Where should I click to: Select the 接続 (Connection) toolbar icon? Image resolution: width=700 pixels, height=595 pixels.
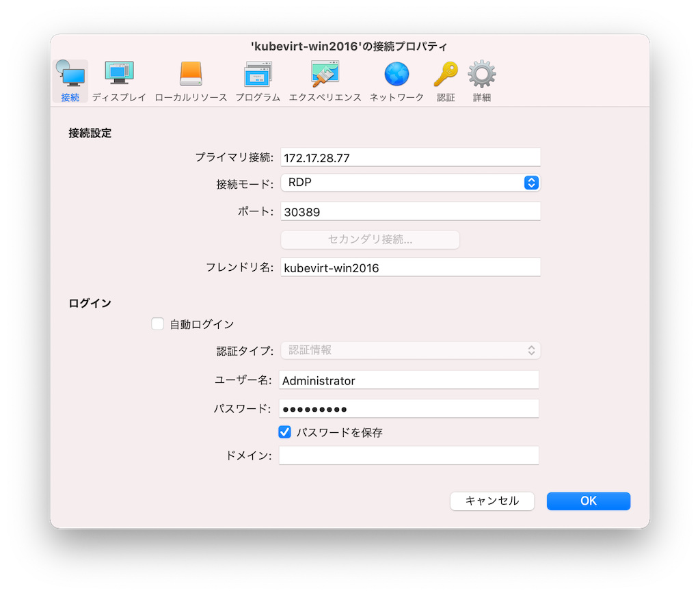point(69,79)
